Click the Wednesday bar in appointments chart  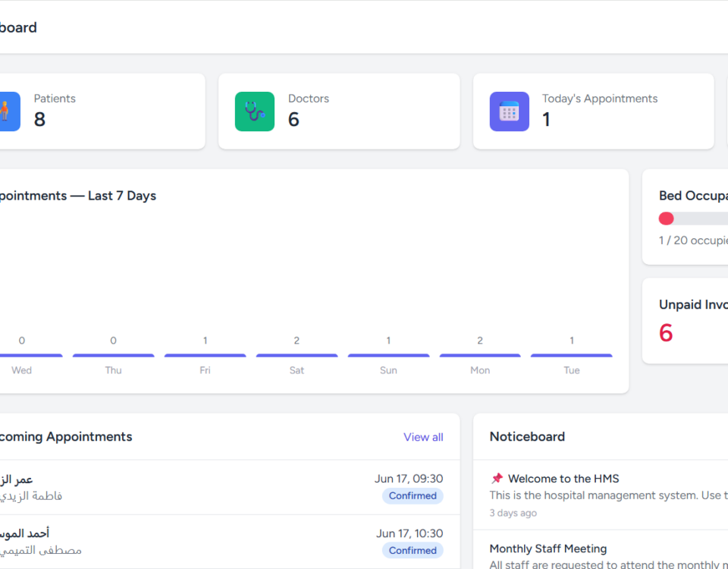pos(30,355)
